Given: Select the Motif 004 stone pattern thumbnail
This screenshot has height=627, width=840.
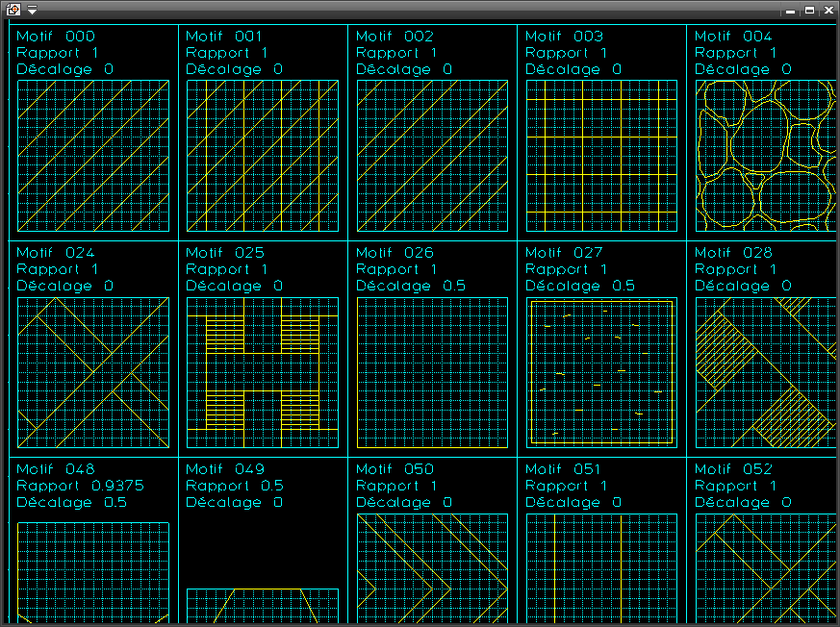Looking at the screenshot, I should [x=766, y=156].
